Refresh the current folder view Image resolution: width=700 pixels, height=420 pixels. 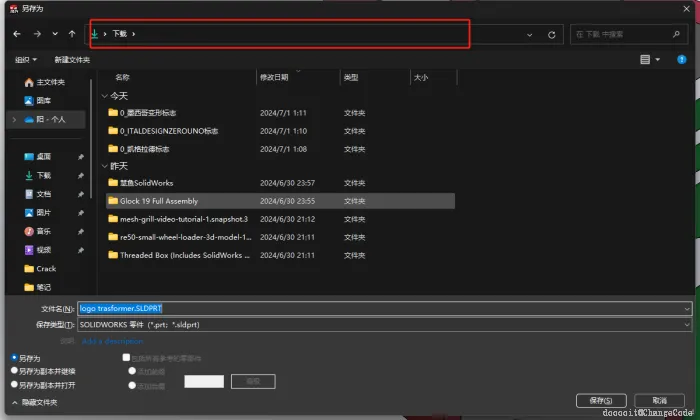[552, 35]
